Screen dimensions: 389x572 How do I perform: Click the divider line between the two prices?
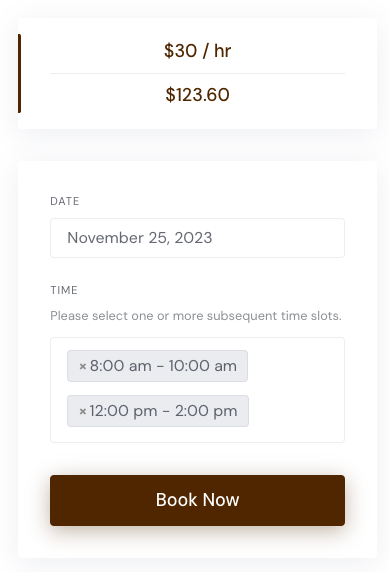197,73
